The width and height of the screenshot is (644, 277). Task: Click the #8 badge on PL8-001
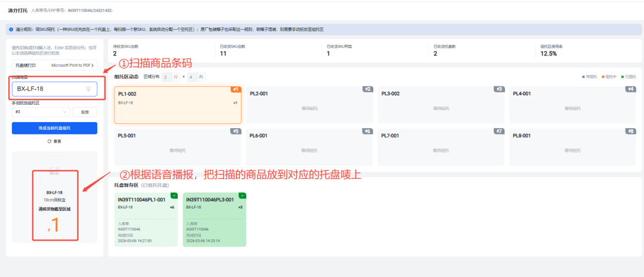point(631,131)
